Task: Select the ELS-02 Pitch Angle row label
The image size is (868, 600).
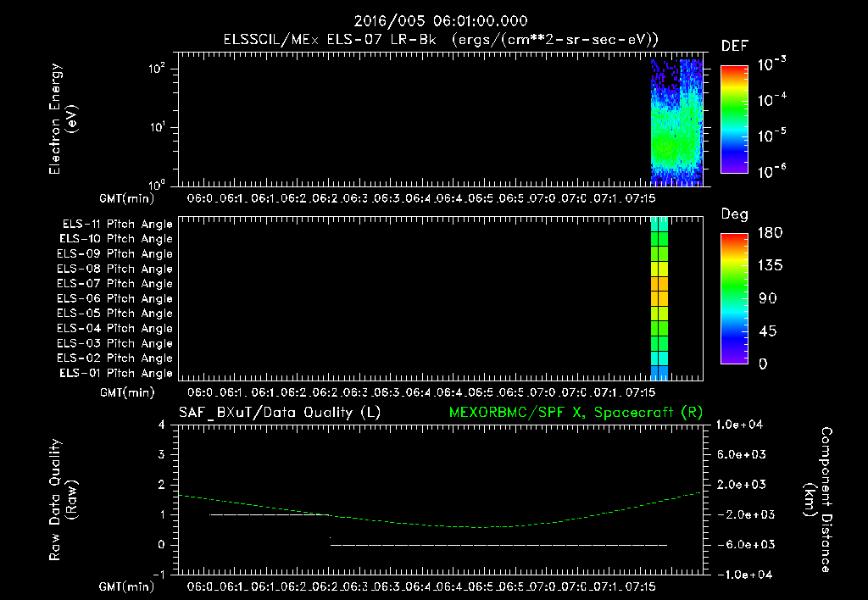Action: tap(114, 358)
